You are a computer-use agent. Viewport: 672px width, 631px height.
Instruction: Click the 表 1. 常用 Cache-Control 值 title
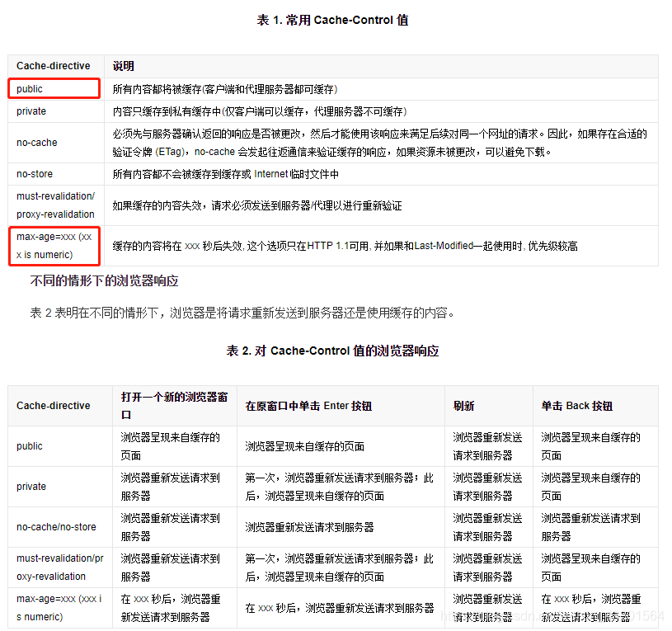pyautogui.click(x=332, y=20)
